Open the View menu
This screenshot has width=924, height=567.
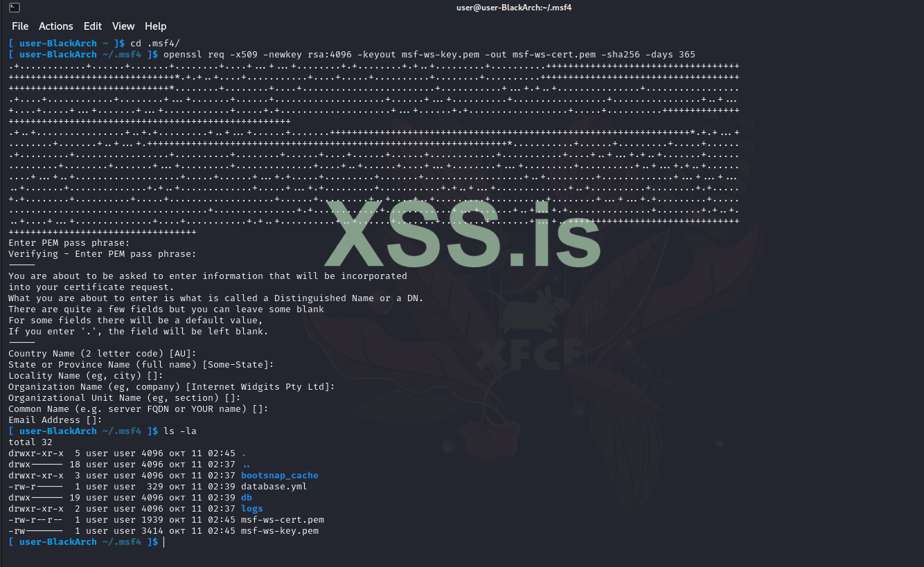[x=123, y=26]
